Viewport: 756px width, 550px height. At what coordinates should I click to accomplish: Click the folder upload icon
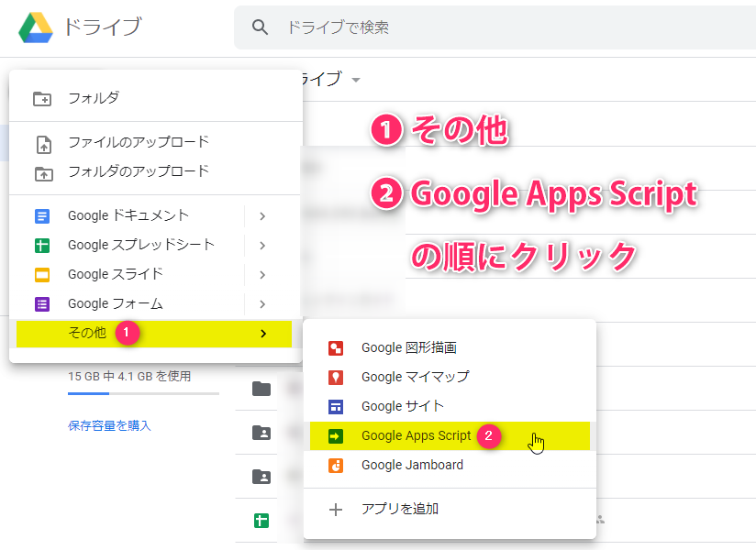(x=44, y=174)
